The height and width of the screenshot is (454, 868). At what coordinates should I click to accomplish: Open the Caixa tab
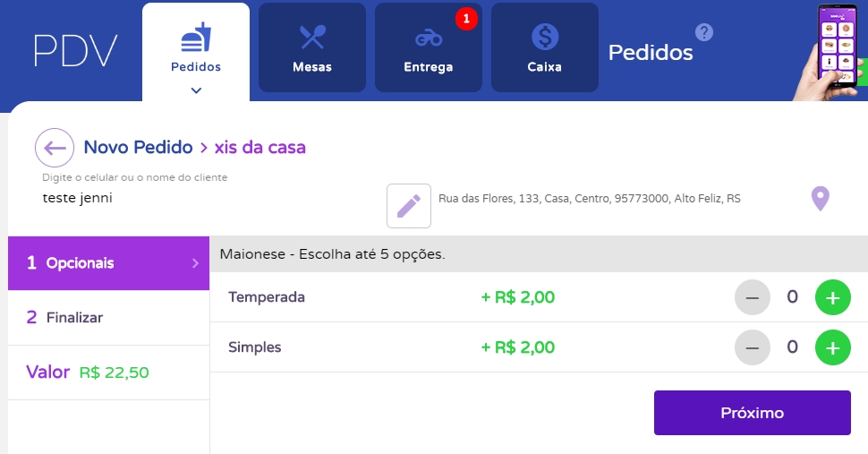coord(544,47)
